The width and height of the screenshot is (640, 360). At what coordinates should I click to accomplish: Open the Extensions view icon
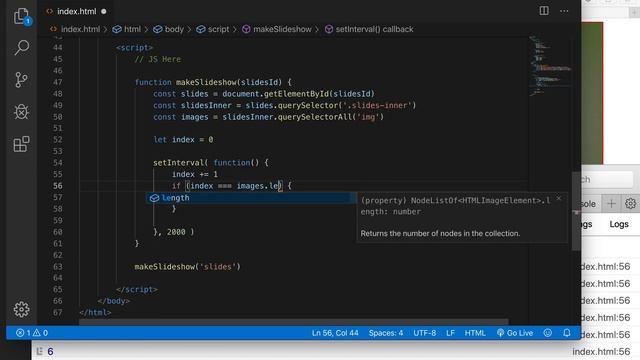[21, 144]
